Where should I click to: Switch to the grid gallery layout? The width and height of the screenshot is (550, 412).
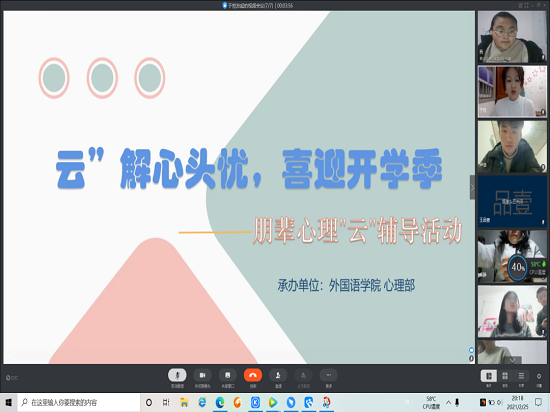(x=505, y=376)
